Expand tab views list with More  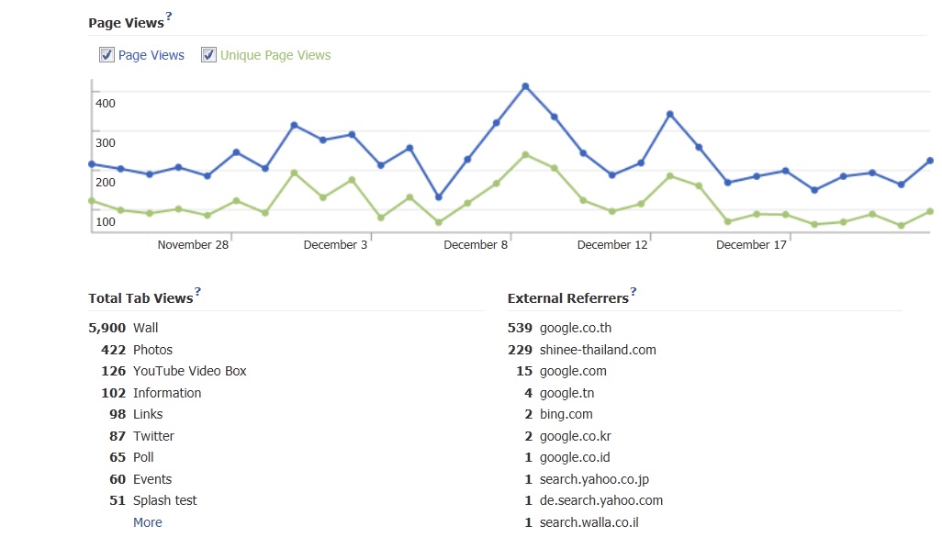pos(147,522)
